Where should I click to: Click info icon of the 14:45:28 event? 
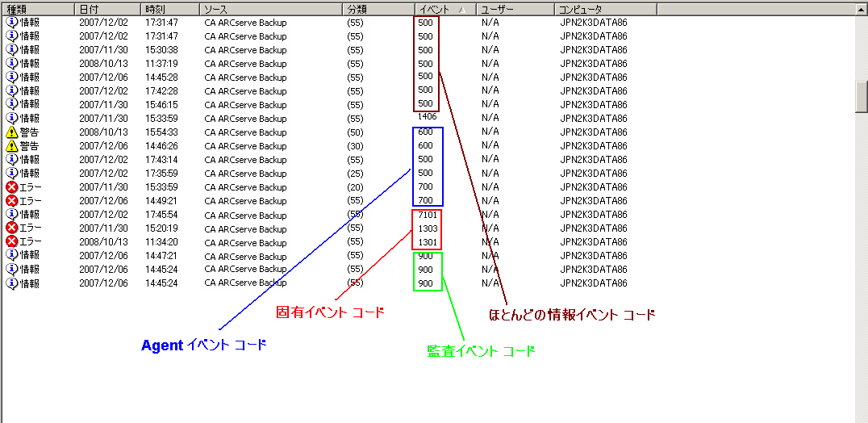point(12,77)
